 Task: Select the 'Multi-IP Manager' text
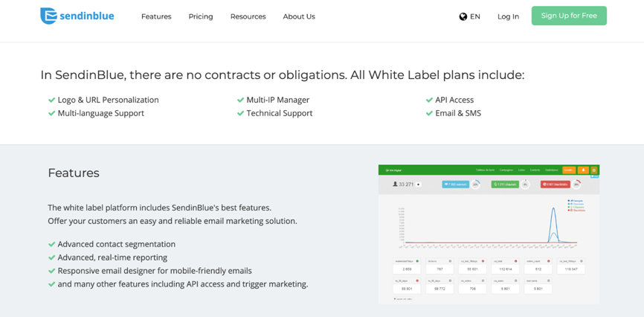(278, 100)
